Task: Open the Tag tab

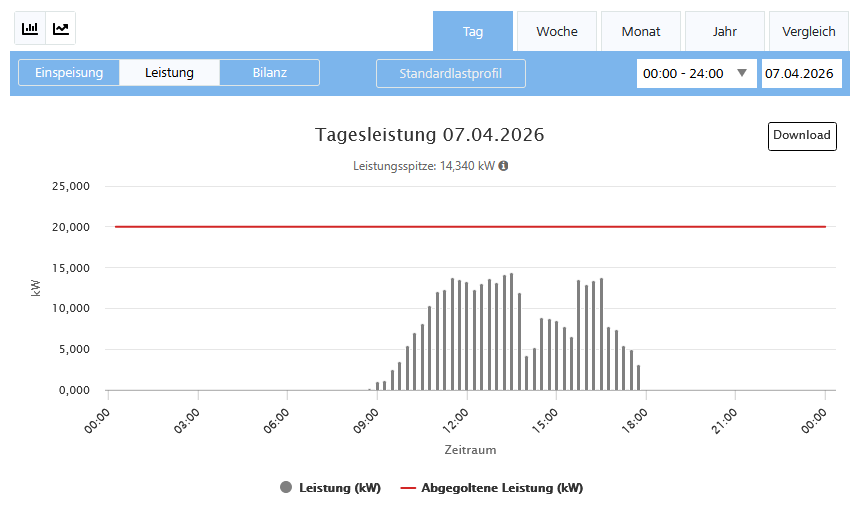Action: [x=473, y=31]
